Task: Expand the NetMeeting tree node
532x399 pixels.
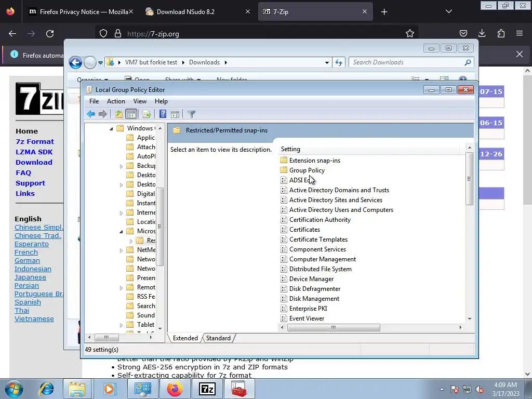Action: 121,250
